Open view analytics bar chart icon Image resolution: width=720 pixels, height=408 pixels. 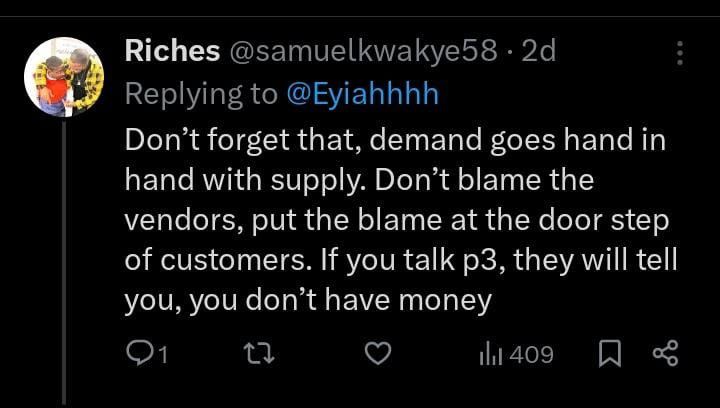tap(492, 353)
